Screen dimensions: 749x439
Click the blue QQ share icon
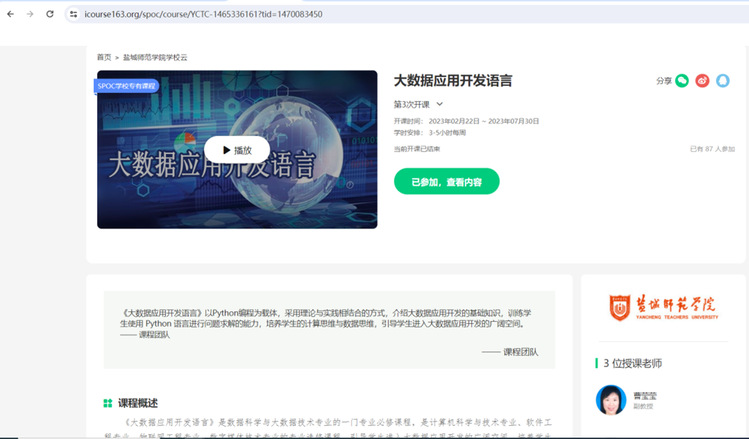pyautogui.click(x=723, y=81)
